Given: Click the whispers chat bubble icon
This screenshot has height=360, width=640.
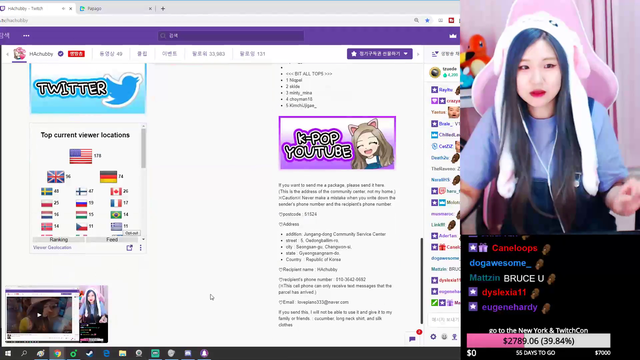Looking at the screenshot, I should pos(412,339).
